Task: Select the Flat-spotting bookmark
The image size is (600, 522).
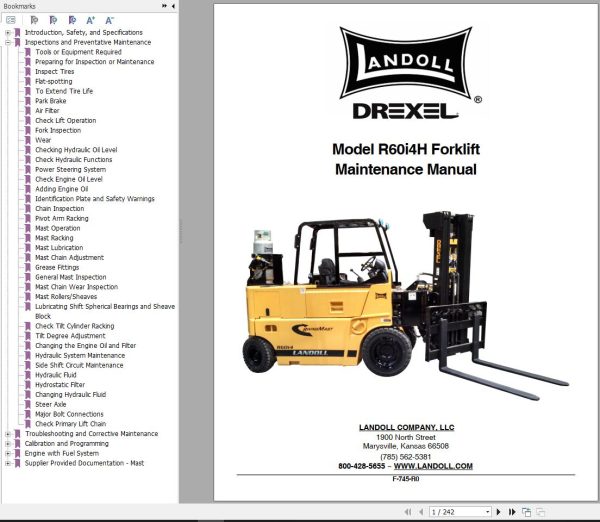Action: (x=54, y=82)
